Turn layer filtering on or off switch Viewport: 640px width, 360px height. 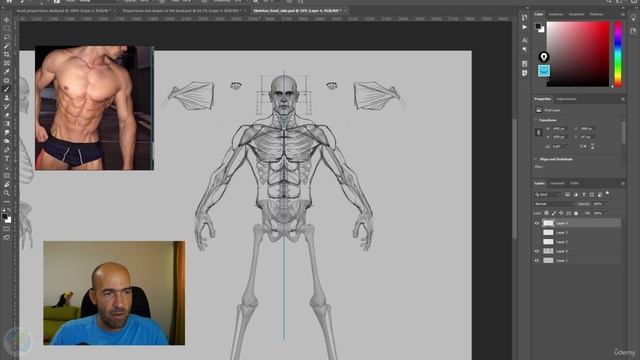point(608,193)
